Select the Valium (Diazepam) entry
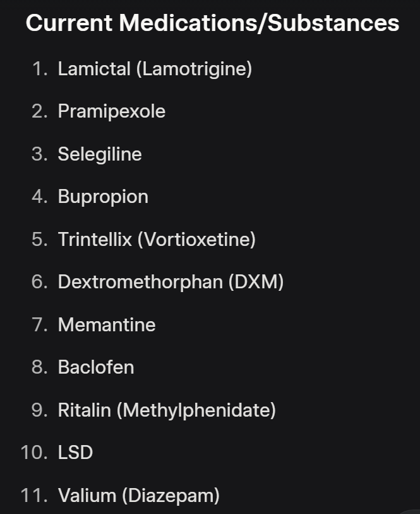The image size is (420, 514). (x=139, y=495)
